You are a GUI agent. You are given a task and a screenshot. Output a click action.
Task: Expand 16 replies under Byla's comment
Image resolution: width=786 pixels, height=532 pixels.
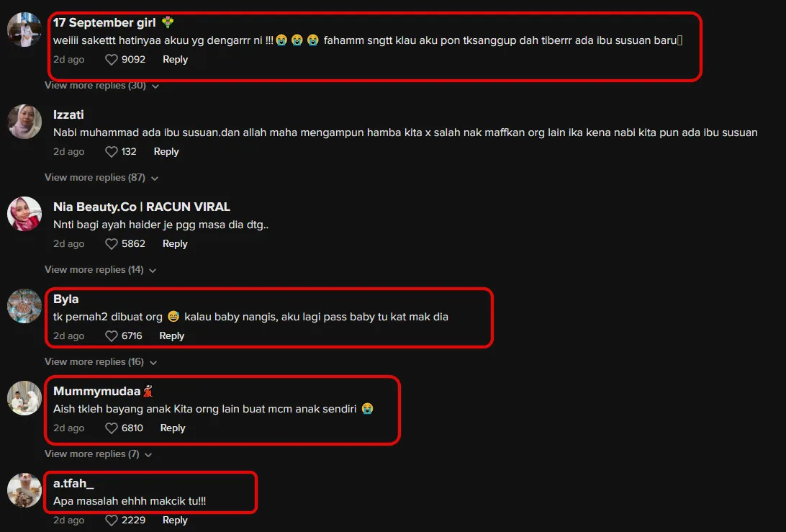(x=101, y=362)
